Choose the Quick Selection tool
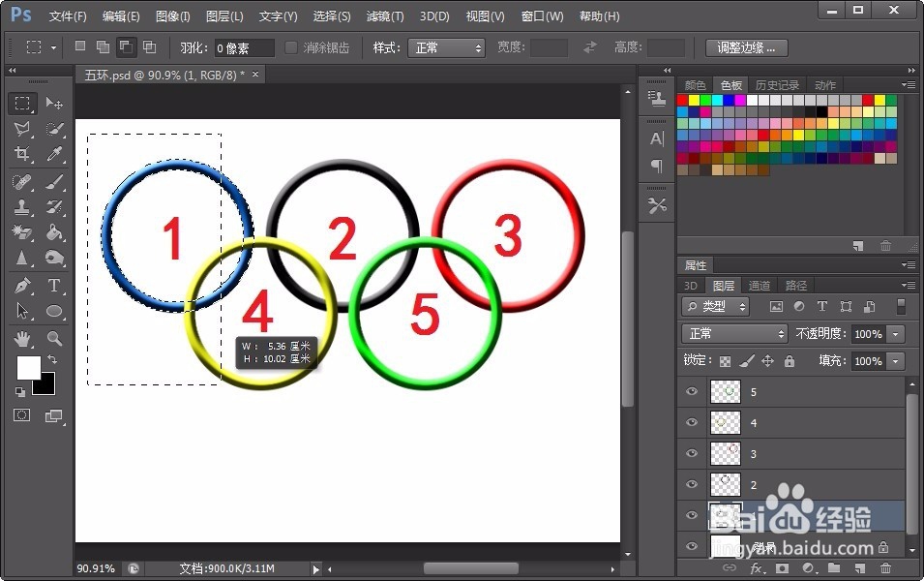Screen dimensions: 924x581 point(54,129)
